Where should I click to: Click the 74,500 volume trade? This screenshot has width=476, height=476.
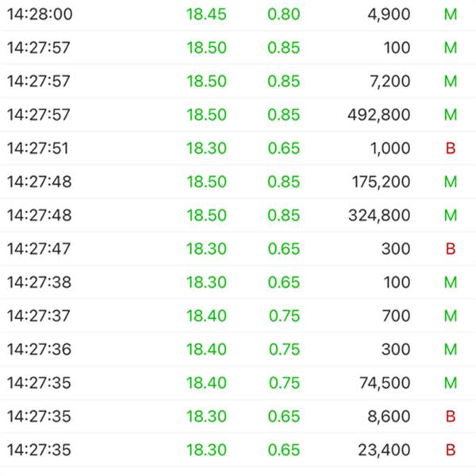(x=385, y=383)
